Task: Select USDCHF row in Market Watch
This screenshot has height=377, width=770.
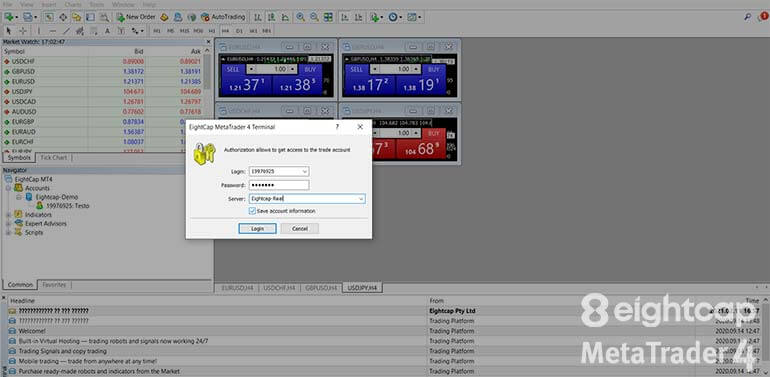Action: point(103,61)
